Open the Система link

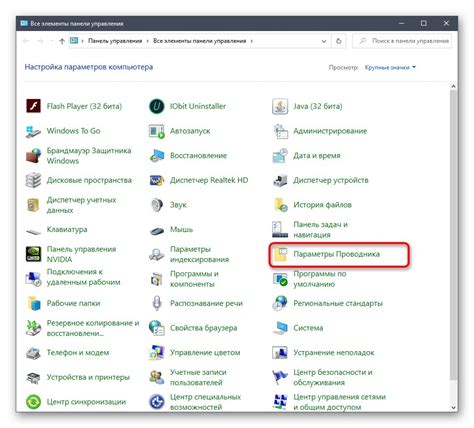point(308,328)
